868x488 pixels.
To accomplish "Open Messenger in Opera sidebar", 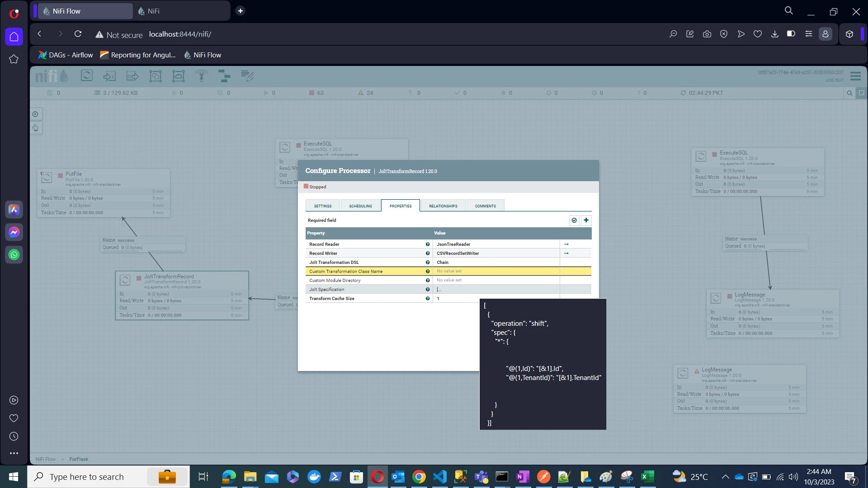I will 14,232.
